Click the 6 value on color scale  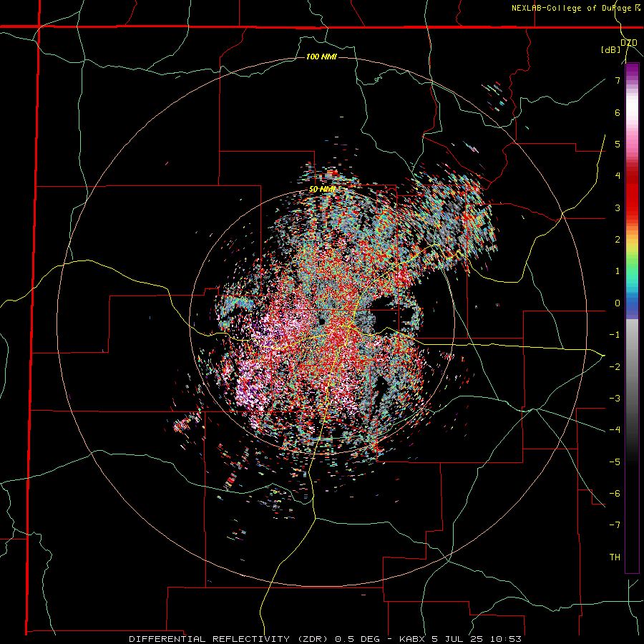point(618,113)
